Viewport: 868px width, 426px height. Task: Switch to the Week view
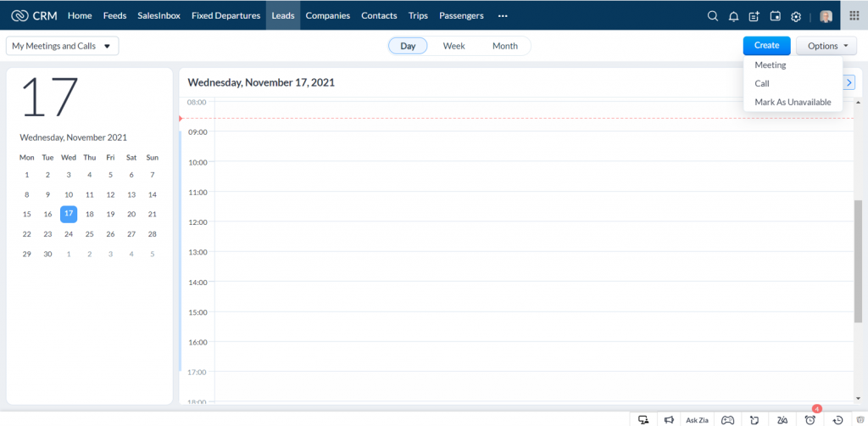tap(454, 46)
